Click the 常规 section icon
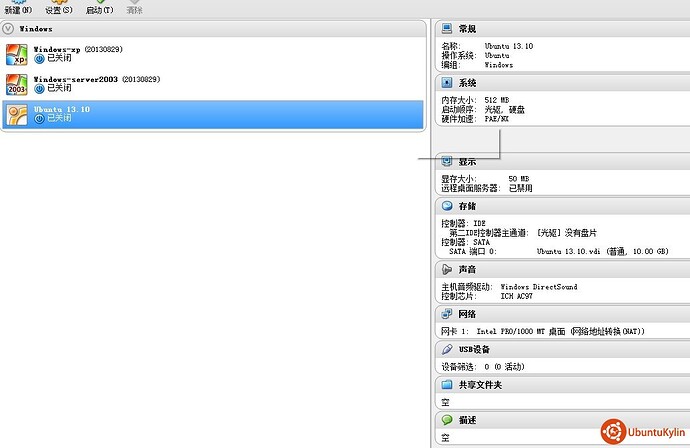This screenshot has height=448, width=690. [x=447, y=29]
